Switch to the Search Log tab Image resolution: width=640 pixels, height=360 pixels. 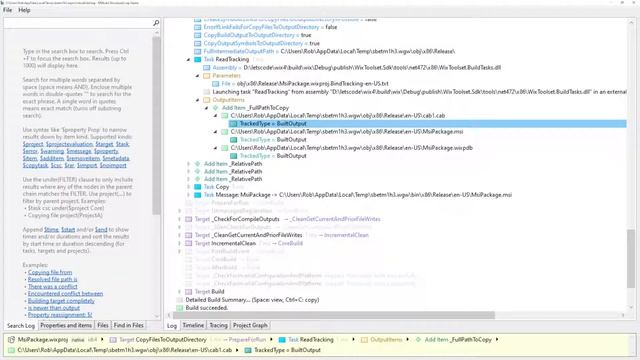(x=21, y=326)
